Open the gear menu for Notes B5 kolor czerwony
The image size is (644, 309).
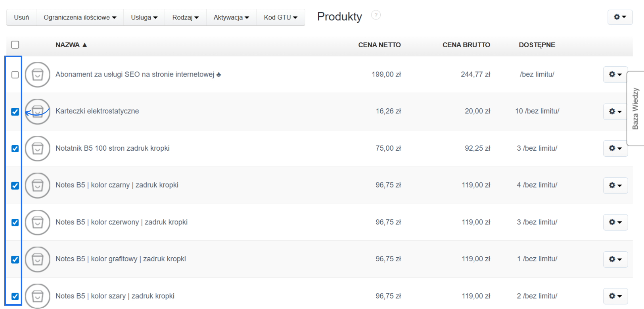(x=615, y=222)
